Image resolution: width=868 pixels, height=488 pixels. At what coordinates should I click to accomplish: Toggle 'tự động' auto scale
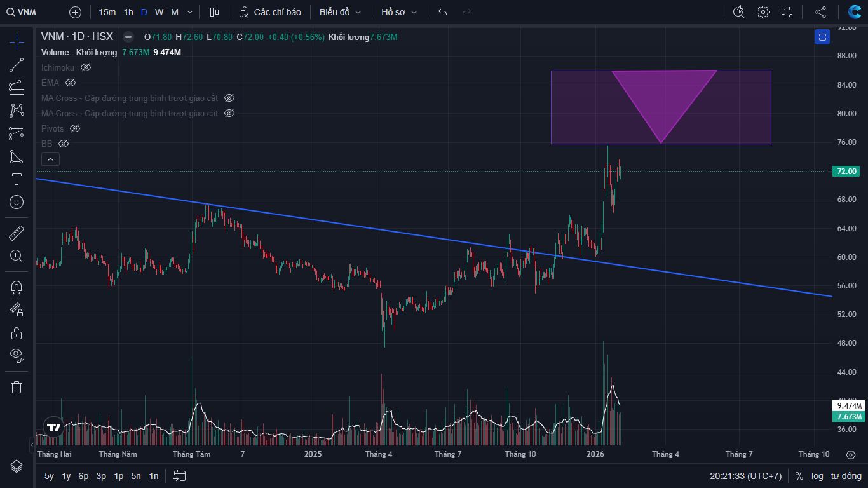coord(845,476)
